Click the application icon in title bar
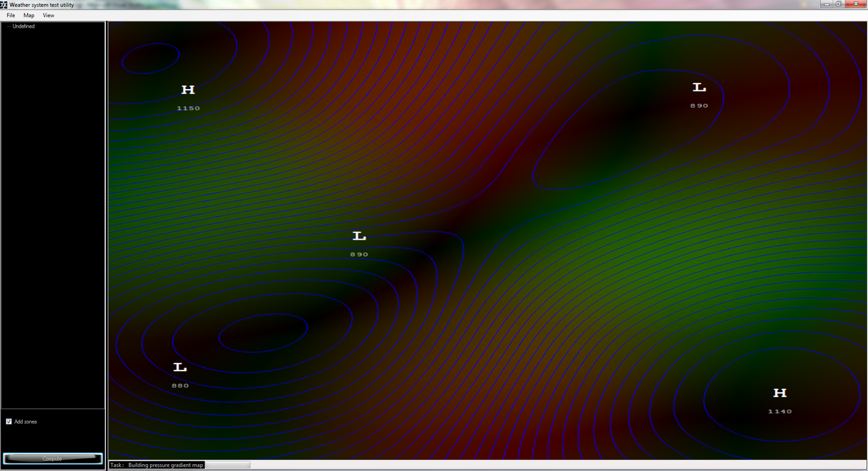Viewport: 868px width, 471px height. [4, 4]
